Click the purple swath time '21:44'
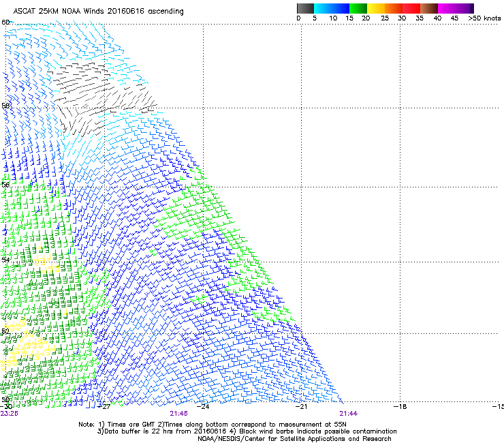The width and height of the screenshot is (504, 443). pyautogui.click(x=349, y=414)
